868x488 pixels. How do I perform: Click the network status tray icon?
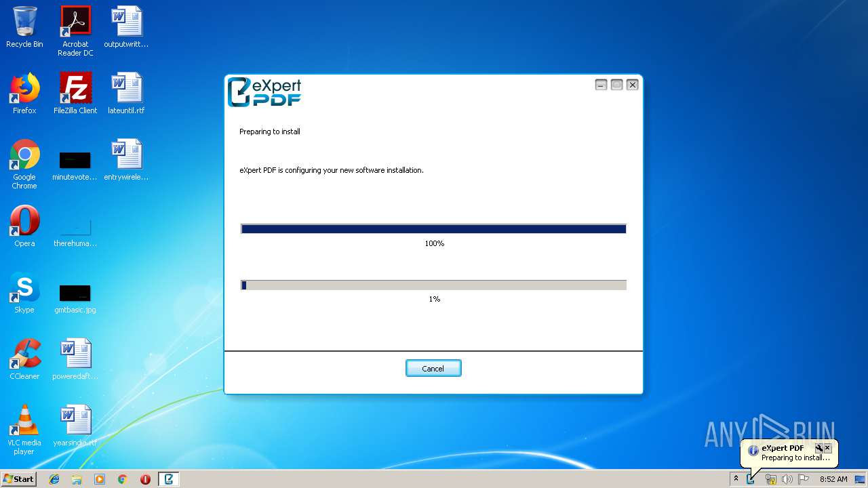[x=770, y=479]
